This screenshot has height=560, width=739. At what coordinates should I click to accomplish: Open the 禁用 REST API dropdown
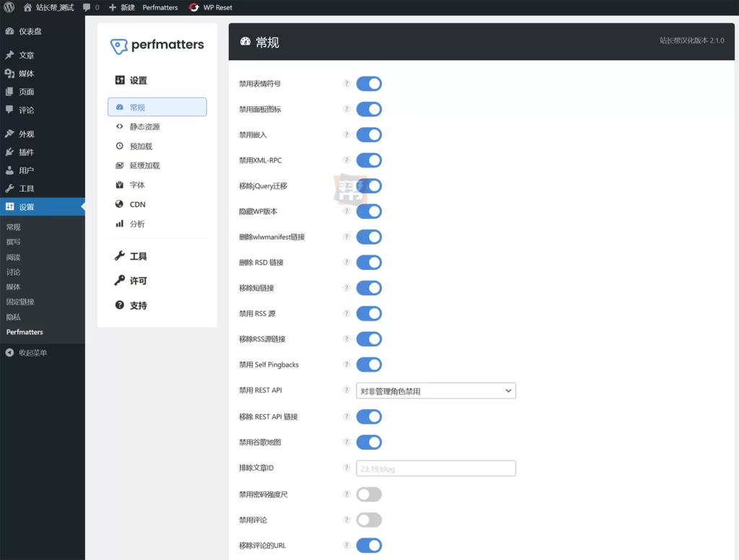click(x=435, y=391)
